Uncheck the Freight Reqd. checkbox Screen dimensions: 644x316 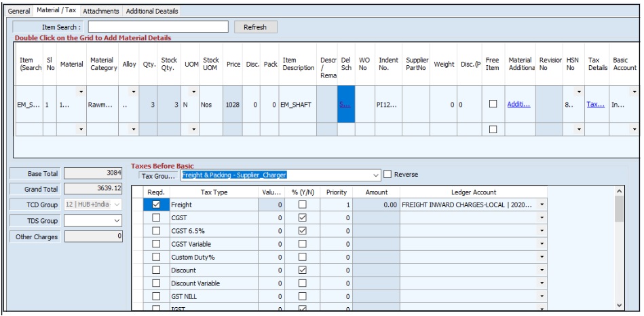pyautogui.click(x=157, y=204)
